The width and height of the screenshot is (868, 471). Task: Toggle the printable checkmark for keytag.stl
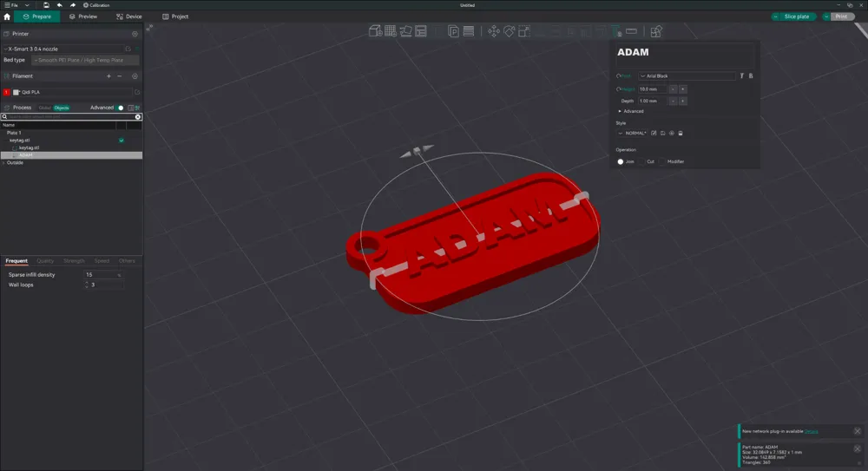(x=122, y=141)
